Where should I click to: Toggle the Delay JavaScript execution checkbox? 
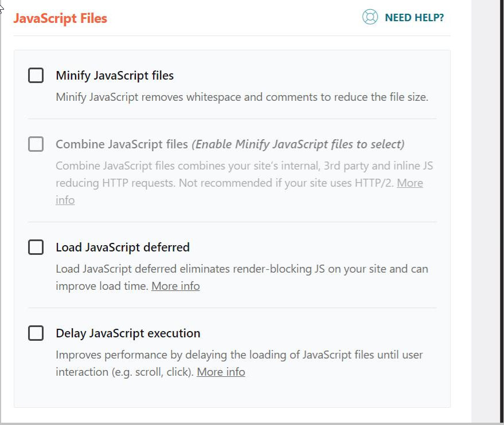tap(36, 333)
